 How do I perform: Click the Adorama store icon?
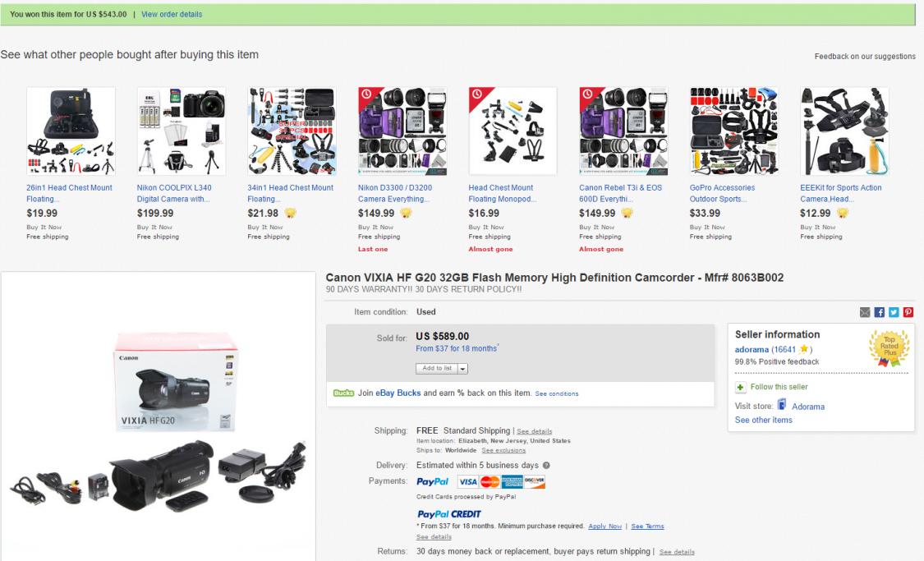pos(782,406)
